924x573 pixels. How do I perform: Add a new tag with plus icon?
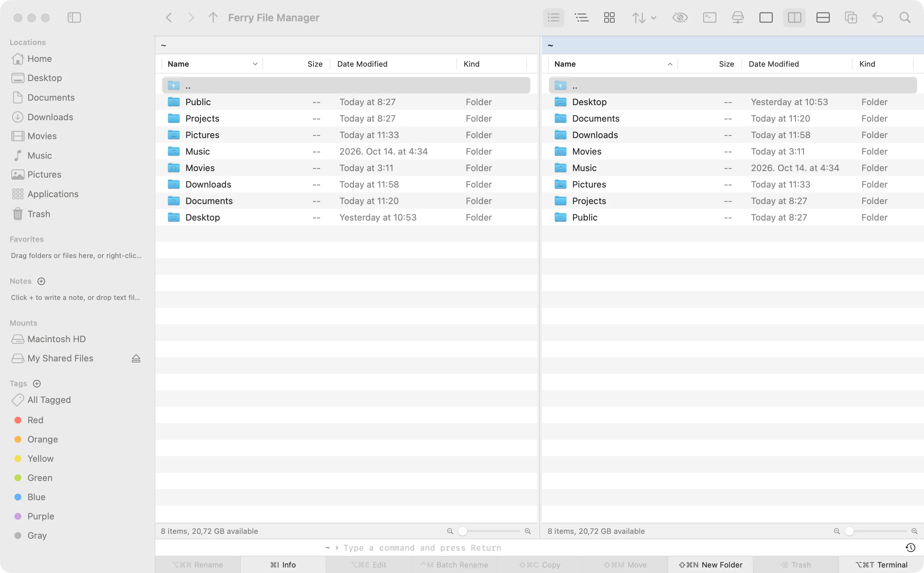(37, 383)
